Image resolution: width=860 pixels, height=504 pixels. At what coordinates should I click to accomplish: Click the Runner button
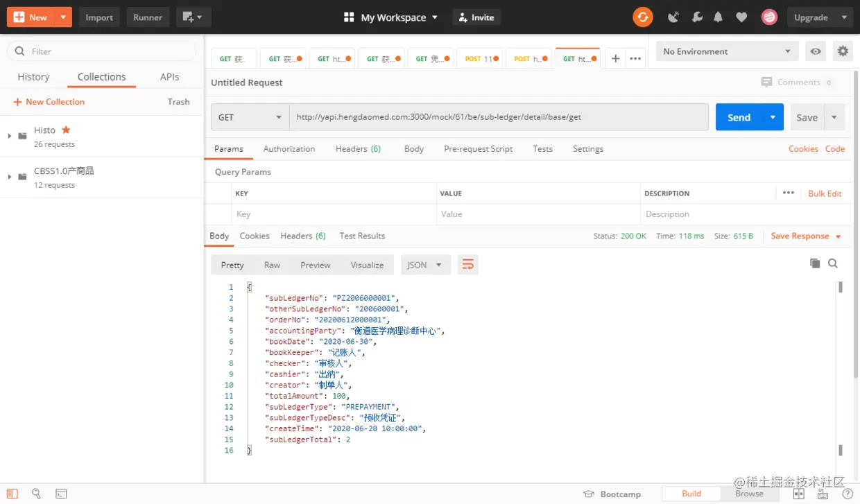(x=148, y=17)
